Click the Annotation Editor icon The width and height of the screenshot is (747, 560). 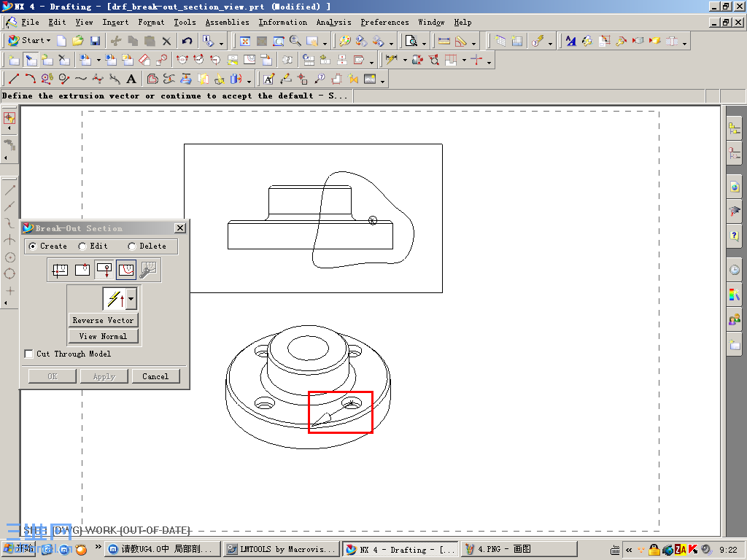click(x=268, y=79)
